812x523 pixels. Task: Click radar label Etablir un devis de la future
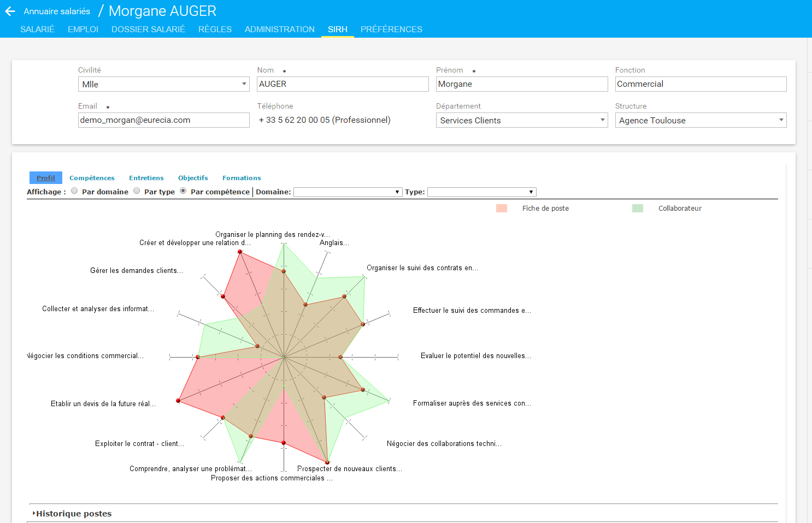tap(103, 404)
